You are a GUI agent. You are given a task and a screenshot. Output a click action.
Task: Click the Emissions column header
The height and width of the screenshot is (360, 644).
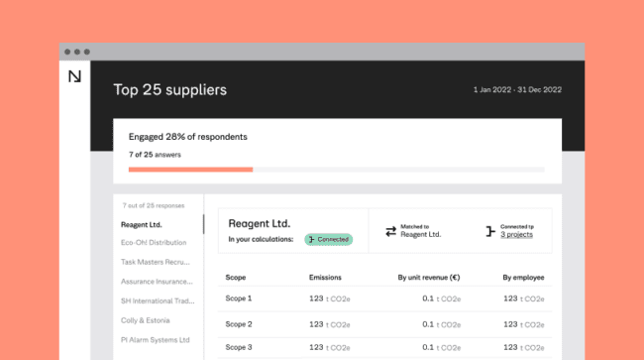(x=325, y=278)
